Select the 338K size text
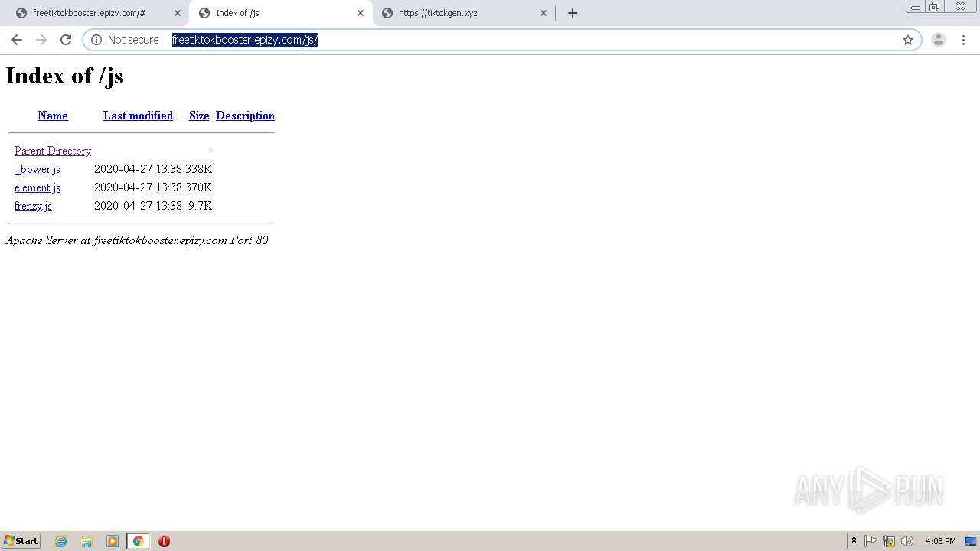This screenshot has width=980, height=551. pyautogui.click(x=198, y=169)
